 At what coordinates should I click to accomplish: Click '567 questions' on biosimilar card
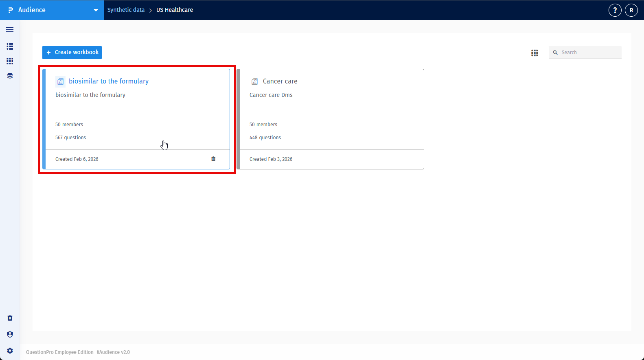(71, 138)
